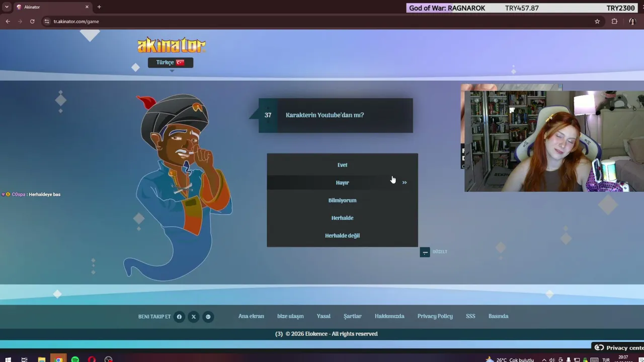Screen dimensions: 644x362
Task: Open the Basında footer link
Action: (x=499, y=316)
